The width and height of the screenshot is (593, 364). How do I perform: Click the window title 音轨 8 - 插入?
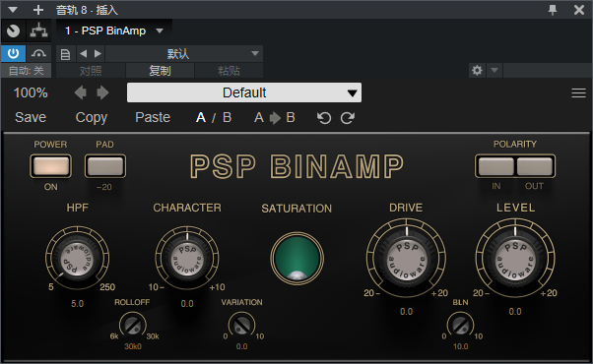[x=87, y=10]
